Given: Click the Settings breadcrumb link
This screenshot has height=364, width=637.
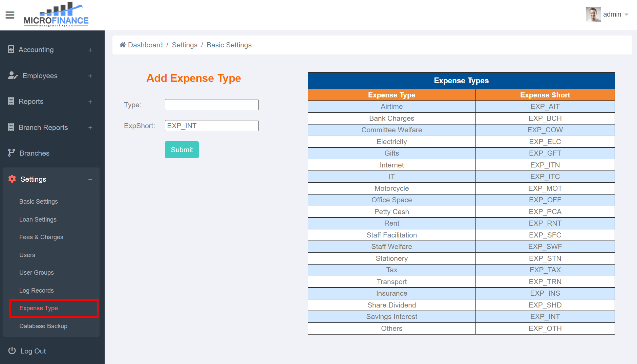Looking at the screenshot, I should coord(185,45).
